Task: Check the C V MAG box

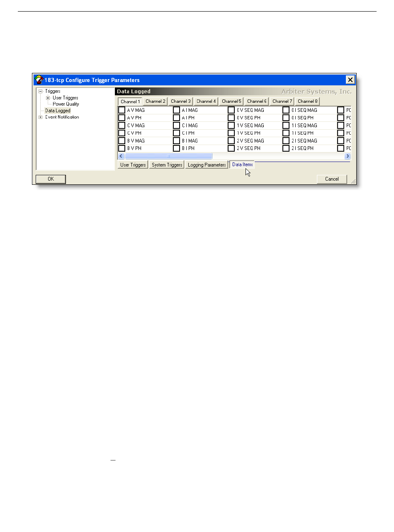Action: (122, 126)
